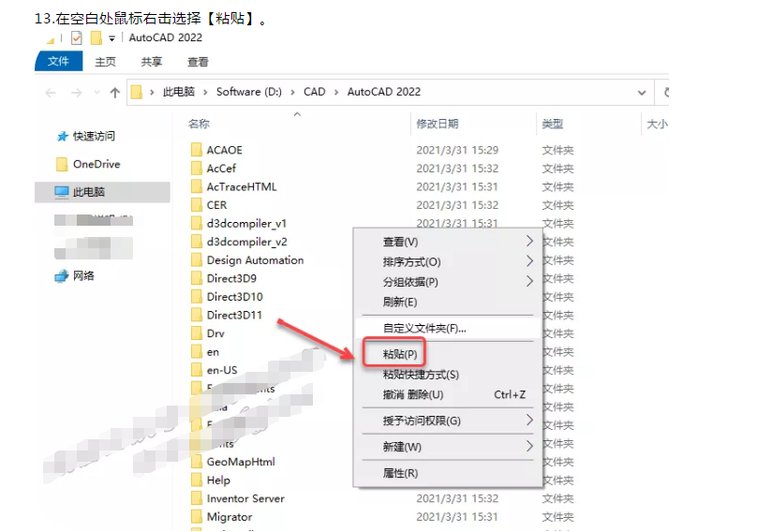Click the folder icon in address bar
Screen dimensions: 757x532
point(137,92)
